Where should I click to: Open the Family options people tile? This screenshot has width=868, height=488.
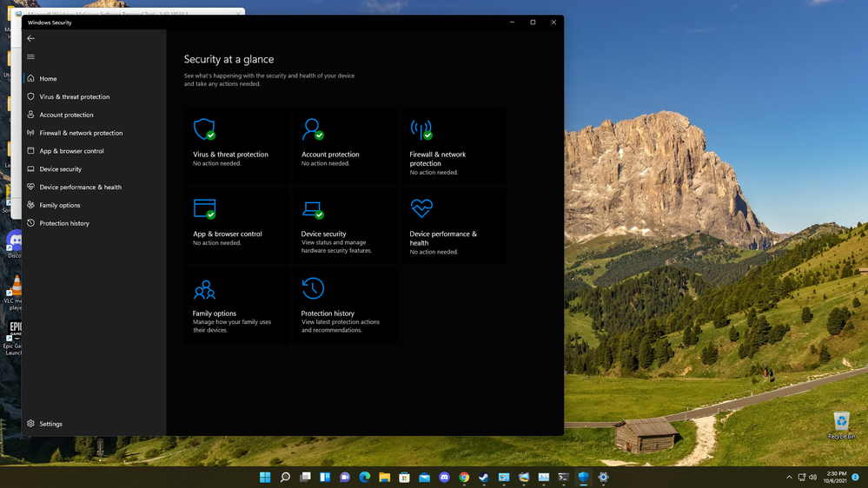pos(236,306)
